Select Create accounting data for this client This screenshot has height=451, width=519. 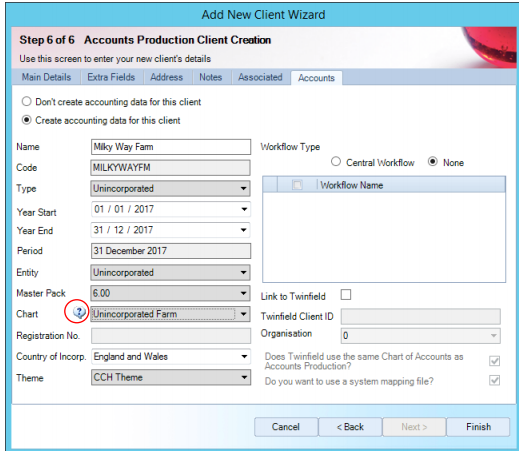(27, 120)
